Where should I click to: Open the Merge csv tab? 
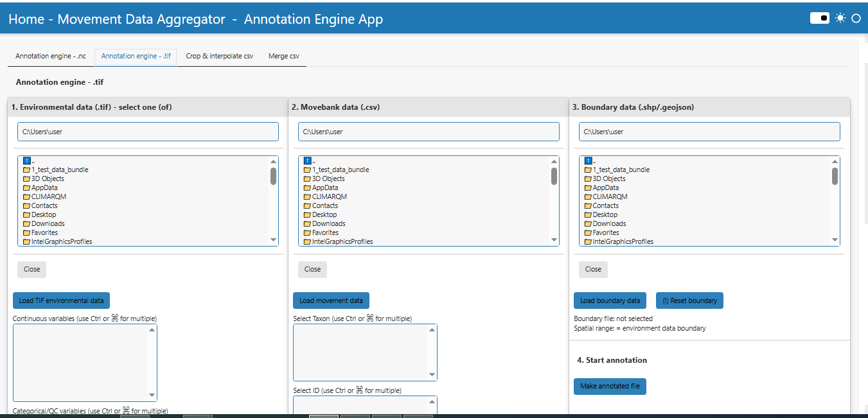coord(284,56)
